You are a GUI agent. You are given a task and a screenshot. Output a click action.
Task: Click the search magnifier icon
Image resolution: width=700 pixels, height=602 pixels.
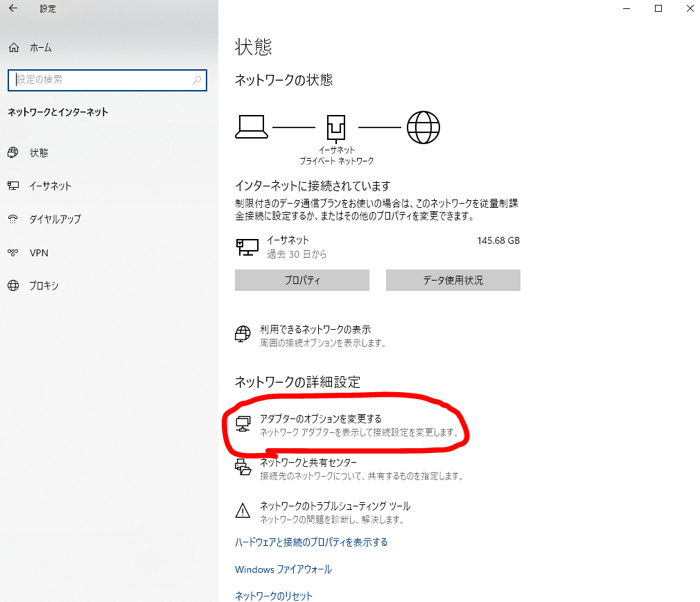[197, 80]
